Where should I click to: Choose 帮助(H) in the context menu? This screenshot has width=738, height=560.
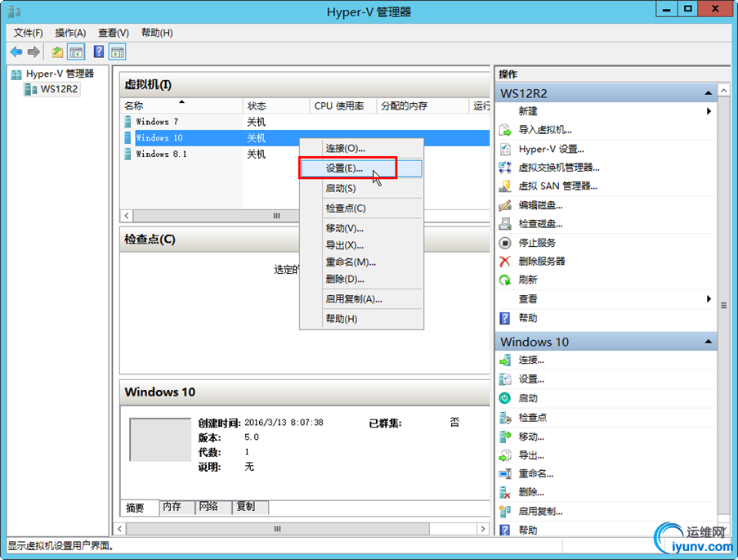point(361,319)
